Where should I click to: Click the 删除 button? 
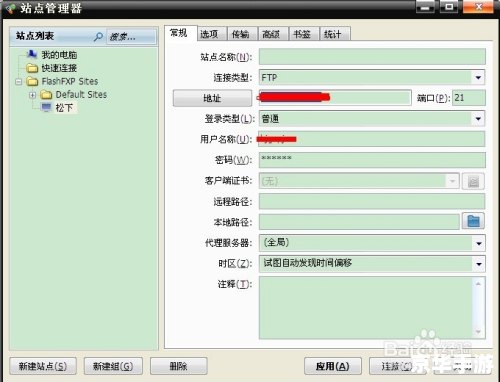pyautogui.click(x=179, y=366)
